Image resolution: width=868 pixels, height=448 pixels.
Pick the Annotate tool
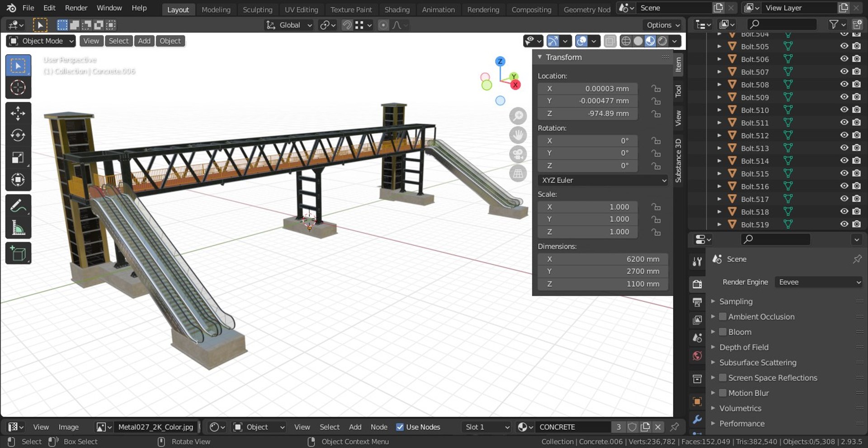[x=18, y=206]
